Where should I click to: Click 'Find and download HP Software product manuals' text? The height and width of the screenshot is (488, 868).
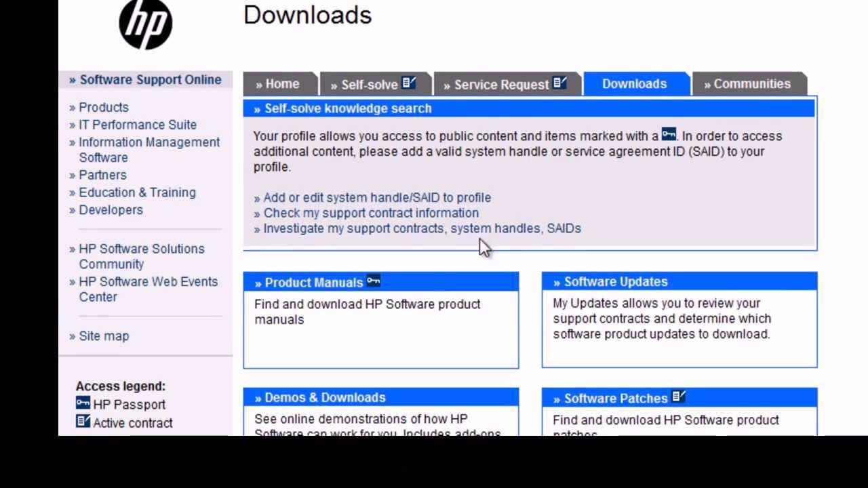pyautogui.click(x=368, y=312)
